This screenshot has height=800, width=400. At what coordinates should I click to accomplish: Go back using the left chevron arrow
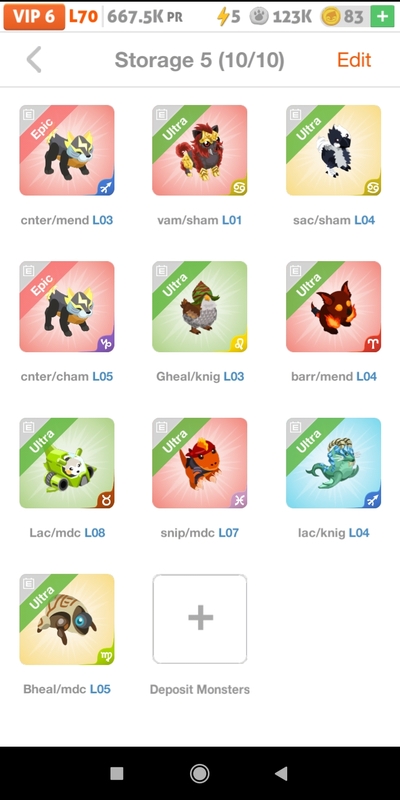34,60
